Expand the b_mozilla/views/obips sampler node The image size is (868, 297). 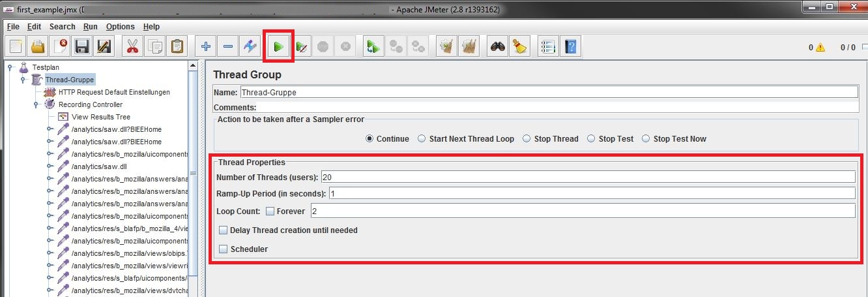50,253
